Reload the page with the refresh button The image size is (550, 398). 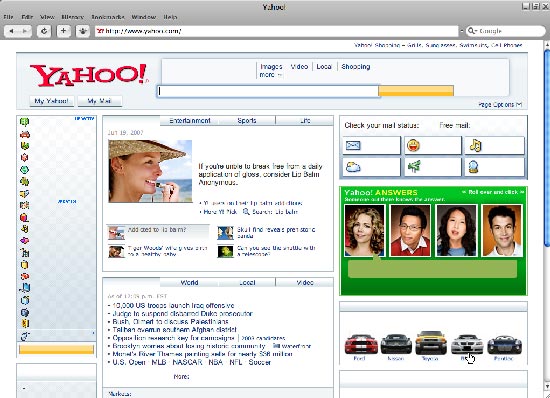tap(44, 31)
